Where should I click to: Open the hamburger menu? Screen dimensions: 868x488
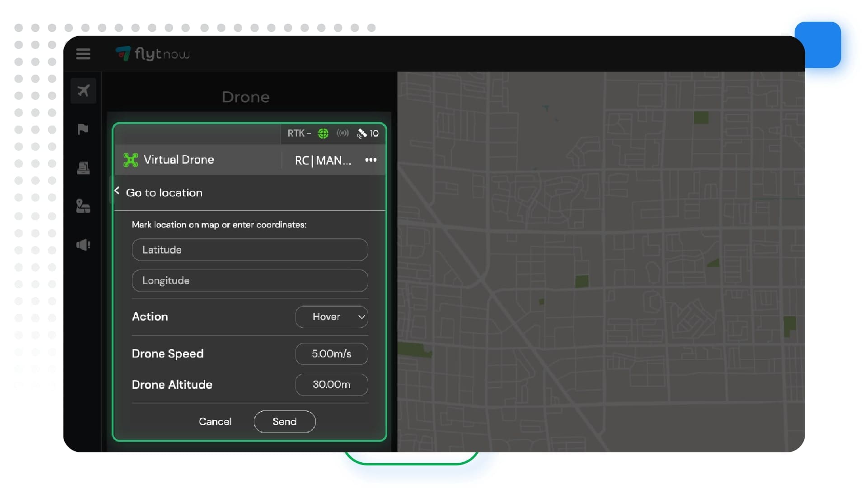pyautogui.click(x=83, y=54)
